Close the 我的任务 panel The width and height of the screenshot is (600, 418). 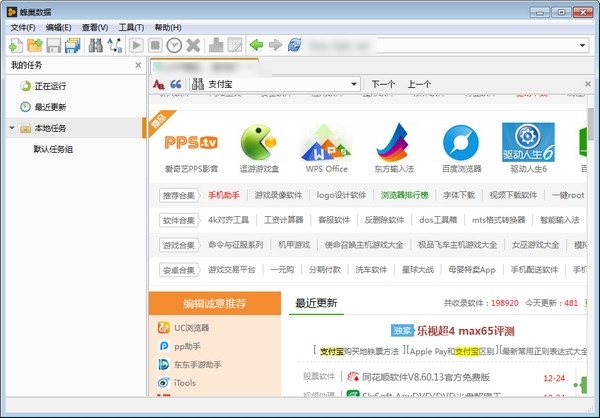138,65
